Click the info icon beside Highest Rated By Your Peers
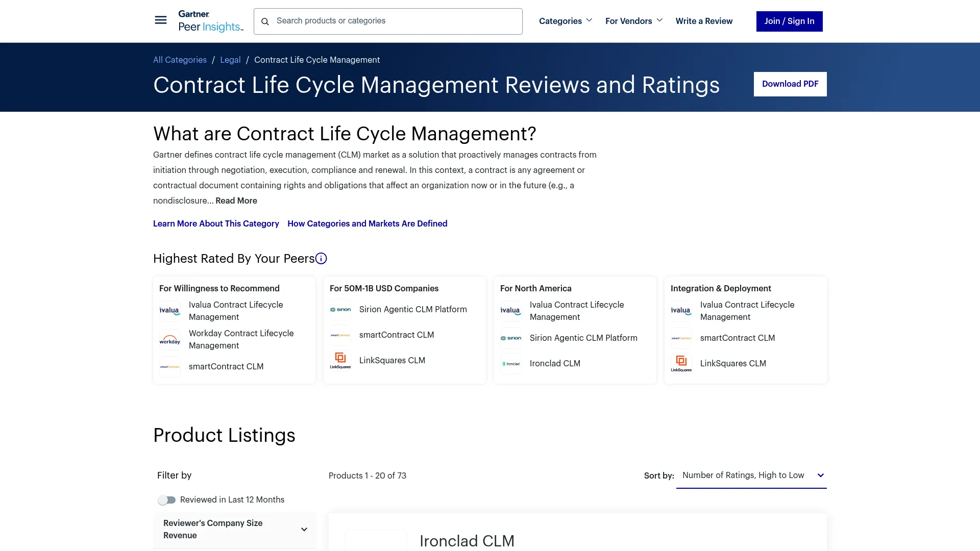 click(321, 259)
